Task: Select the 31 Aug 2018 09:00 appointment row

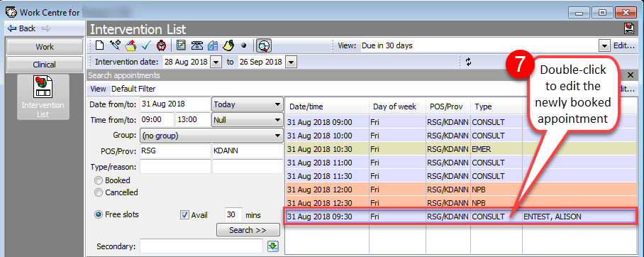Action: pos(460,122)
